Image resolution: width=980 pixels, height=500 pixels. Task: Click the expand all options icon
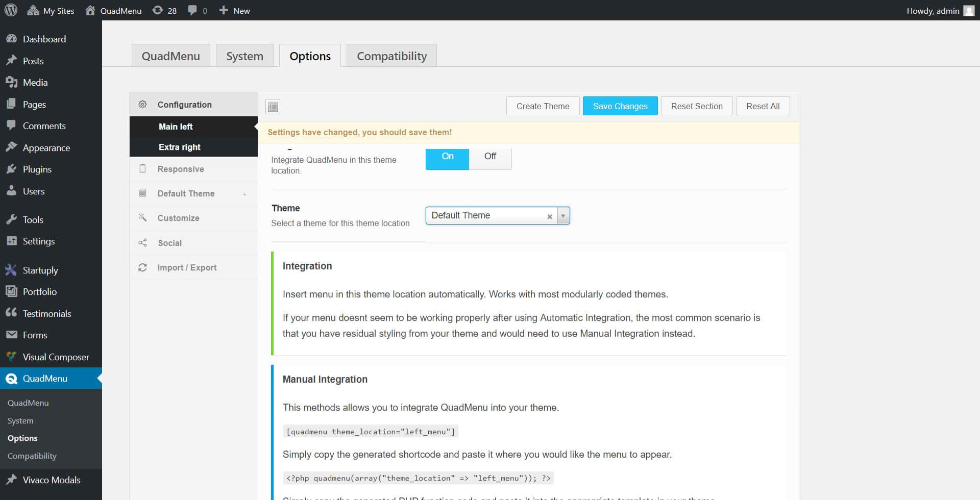pyautogui.click(x=273, y=107)
